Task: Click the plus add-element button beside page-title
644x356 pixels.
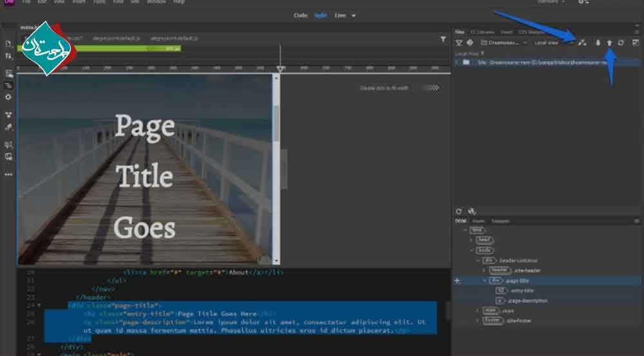Action: [457, 281]
